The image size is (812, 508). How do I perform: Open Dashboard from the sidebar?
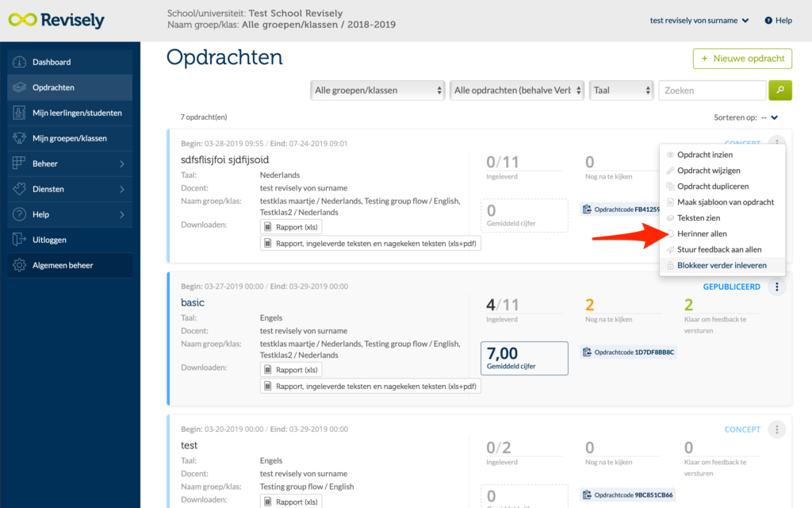[x=70, y=62]
